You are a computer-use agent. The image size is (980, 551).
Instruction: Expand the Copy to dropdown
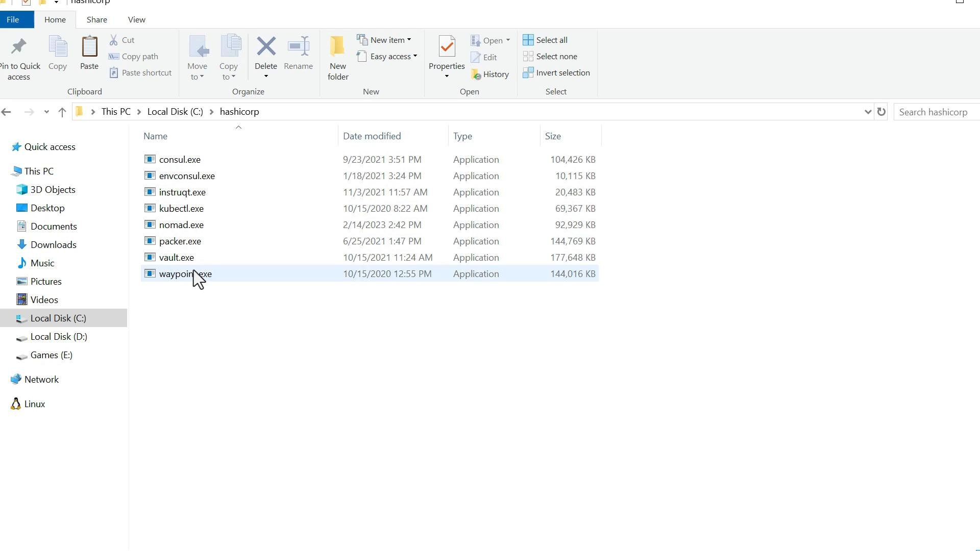[229, 77]
